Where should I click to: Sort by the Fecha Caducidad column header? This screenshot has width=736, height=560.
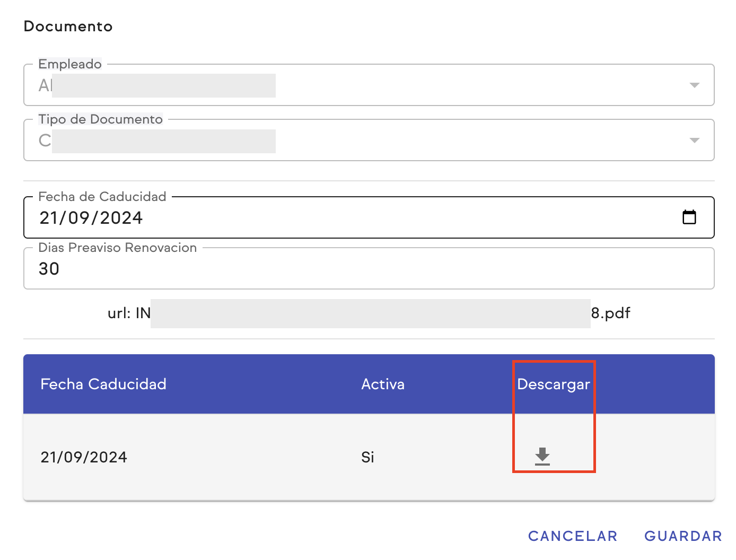(x=103, y=384)
